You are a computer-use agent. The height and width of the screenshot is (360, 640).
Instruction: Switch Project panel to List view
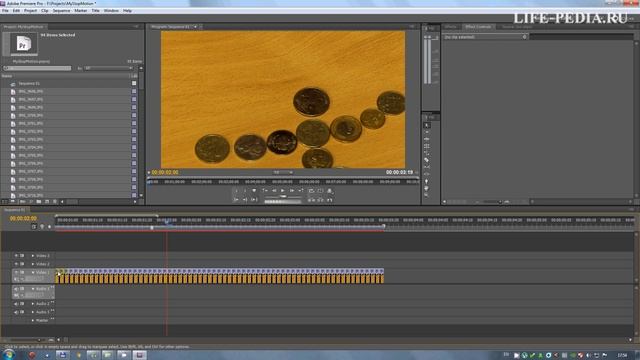(x=4, y=202)
